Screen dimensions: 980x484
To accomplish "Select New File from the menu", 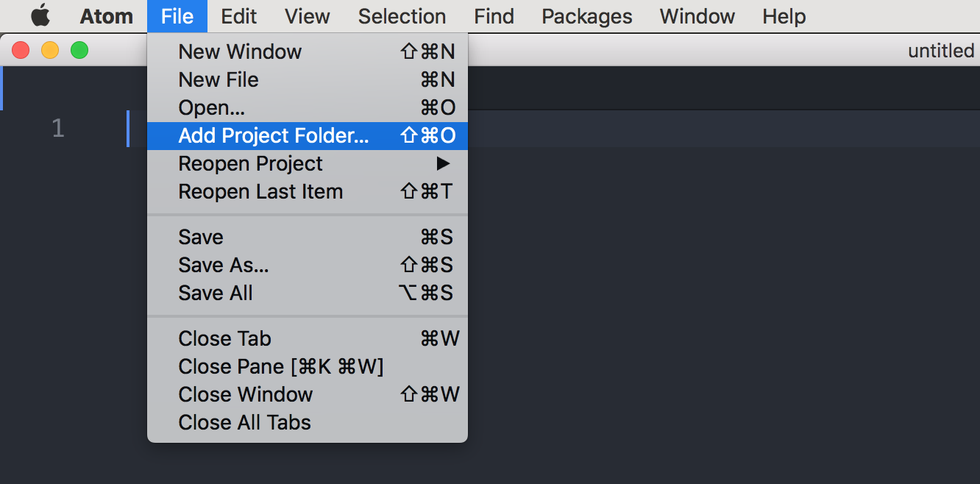I will point(308,79).
